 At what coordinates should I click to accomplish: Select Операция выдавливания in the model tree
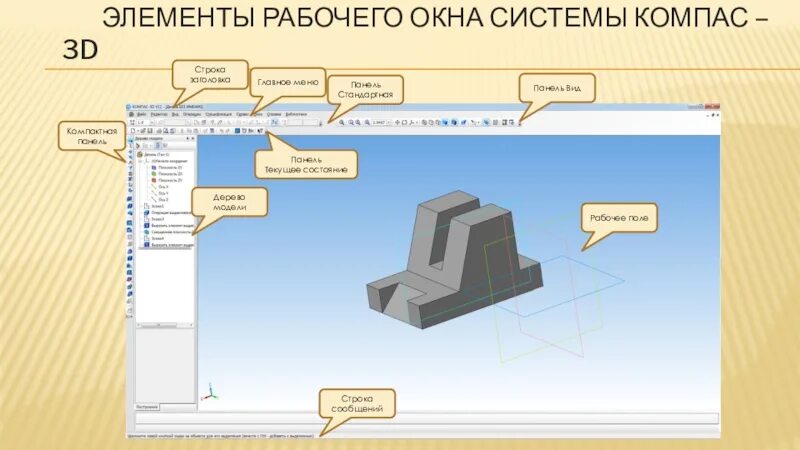[168, 213]
